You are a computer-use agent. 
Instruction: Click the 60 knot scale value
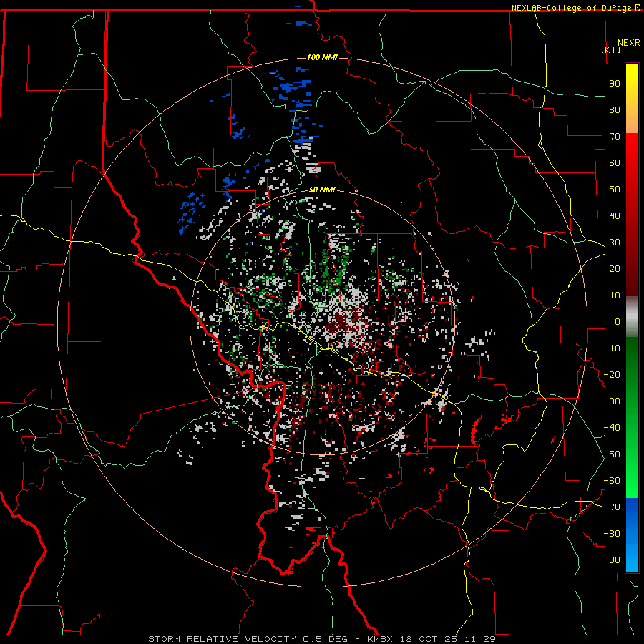click(615, 163)
